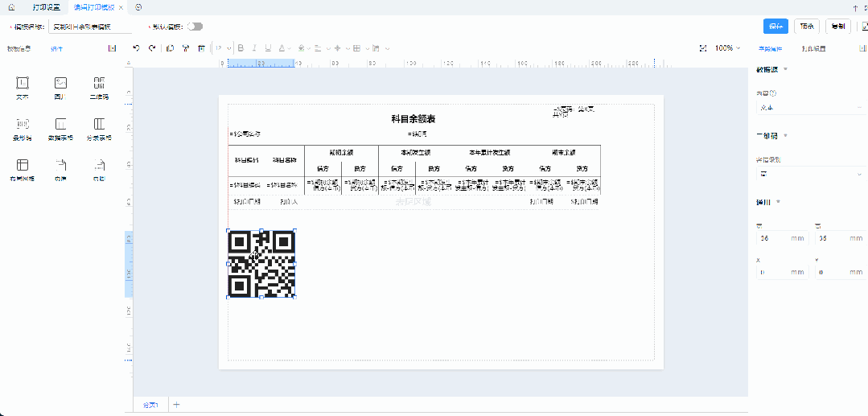Click the undo arrow in toolbar
This screenshot has width=868, height=416.
[136, 48]
